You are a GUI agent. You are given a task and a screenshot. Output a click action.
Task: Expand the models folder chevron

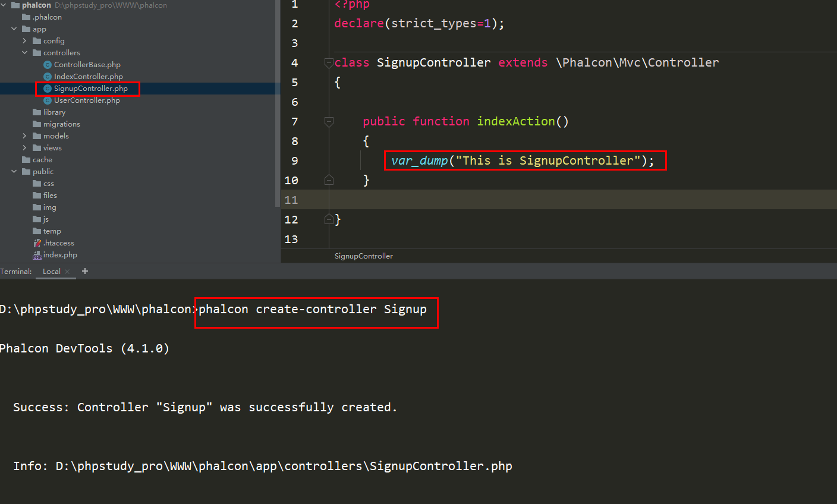click(x=25, y=136)
